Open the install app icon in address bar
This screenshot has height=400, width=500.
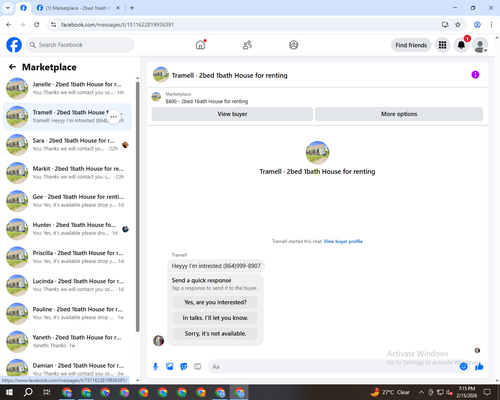tap(445, 25)
